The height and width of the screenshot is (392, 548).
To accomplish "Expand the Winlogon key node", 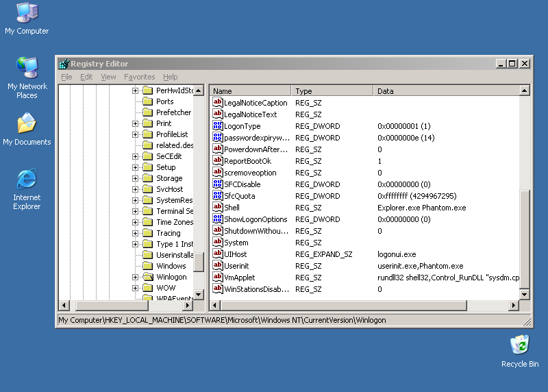I will [x=135, y=277].
